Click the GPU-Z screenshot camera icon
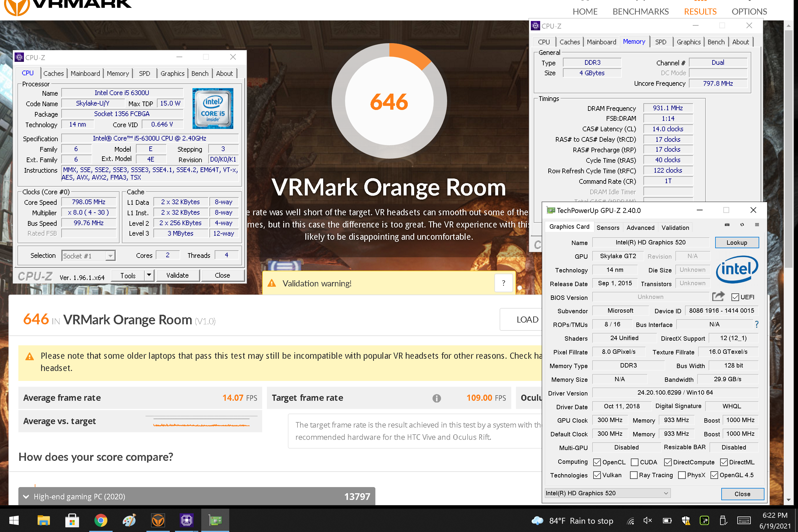 click(x=727, y=225)
